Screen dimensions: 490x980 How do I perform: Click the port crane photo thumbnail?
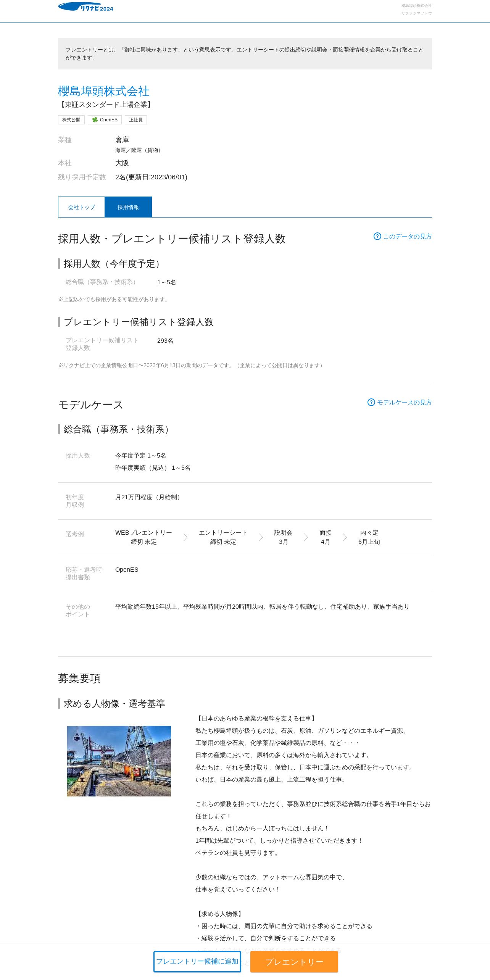point(119,761)
